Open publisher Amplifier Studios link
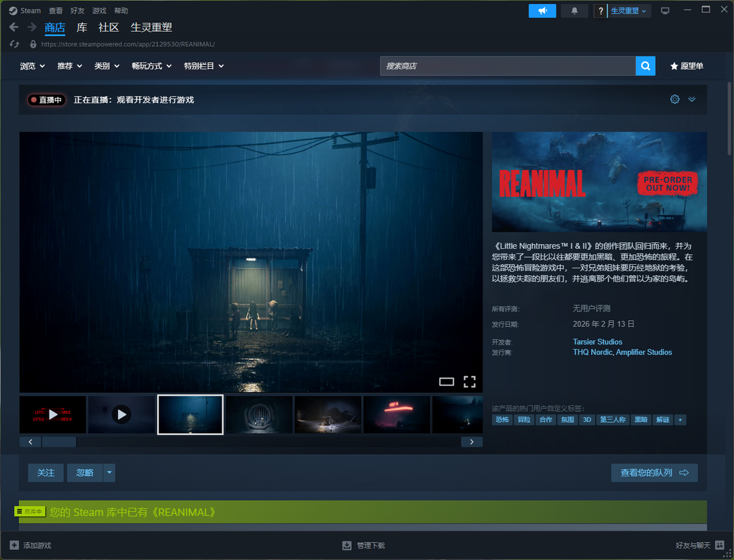Screen dimensions: 734x560 coord(644,352)
